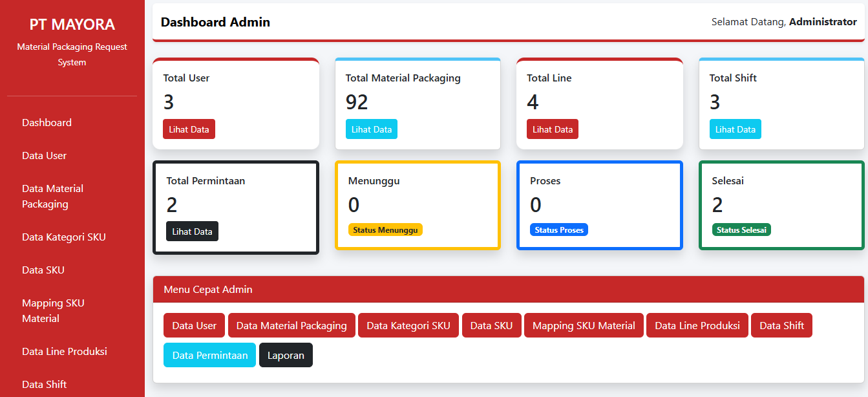Click the Status Menunggu badge
868x397 pixels.
(x=385, y=230)
